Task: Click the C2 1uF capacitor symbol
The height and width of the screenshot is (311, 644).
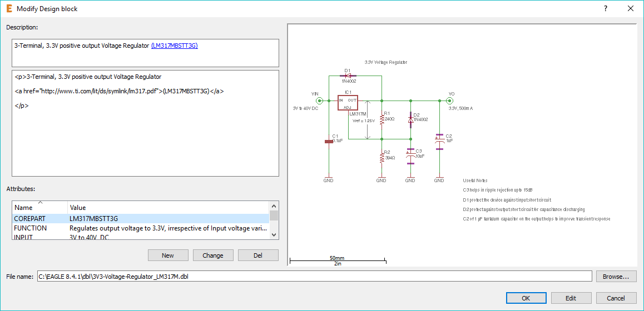Action: pos(439,142)
